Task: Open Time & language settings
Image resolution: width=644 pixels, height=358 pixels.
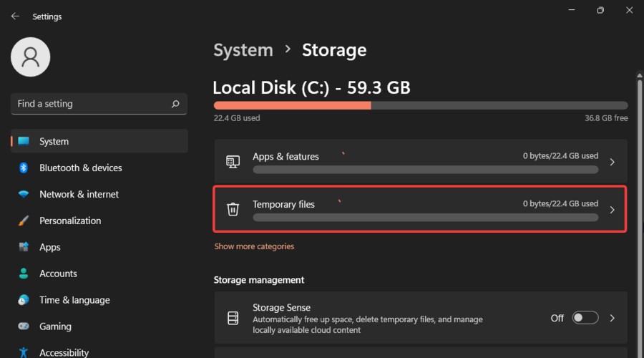Action: pos(74,300)
